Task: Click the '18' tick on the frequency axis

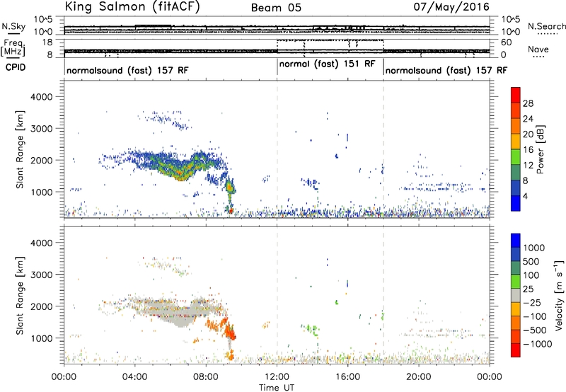Action: [47, 42]
